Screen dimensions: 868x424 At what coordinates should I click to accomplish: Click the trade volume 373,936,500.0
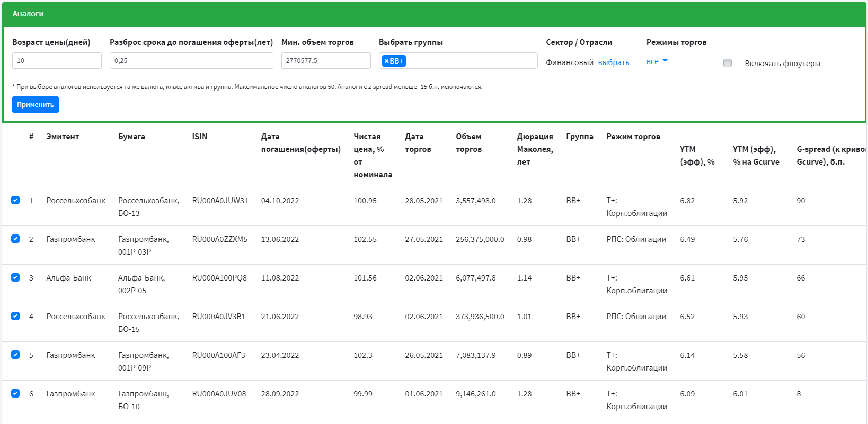click(480, 317)
